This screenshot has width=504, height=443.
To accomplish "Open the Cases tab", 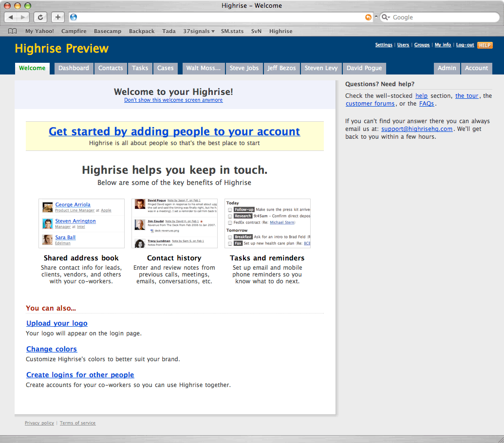I will pyautogui.click(x=165, y=68).
